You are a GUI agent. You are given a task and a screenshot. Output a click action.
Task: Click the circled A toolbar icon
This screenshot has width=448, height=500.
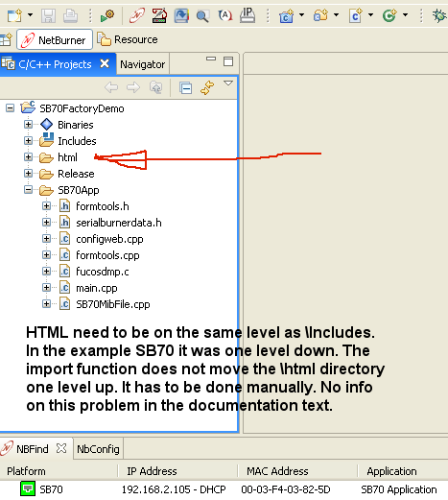[224, 15]
